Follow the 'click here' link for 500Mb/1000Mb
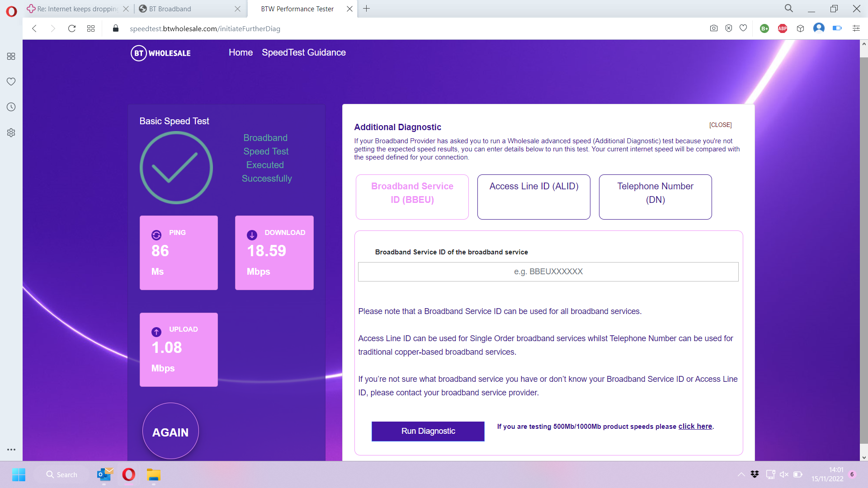This screenshot has width=868, height=488. (695, 426)
